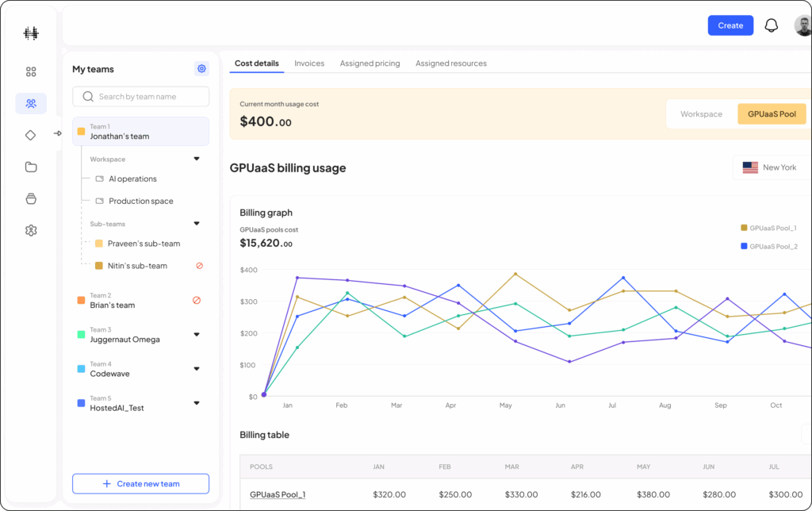Open the folder icon in sidebar
This screenshot has width=812, height=511.
pyautogui.click(x=31, y=167)
